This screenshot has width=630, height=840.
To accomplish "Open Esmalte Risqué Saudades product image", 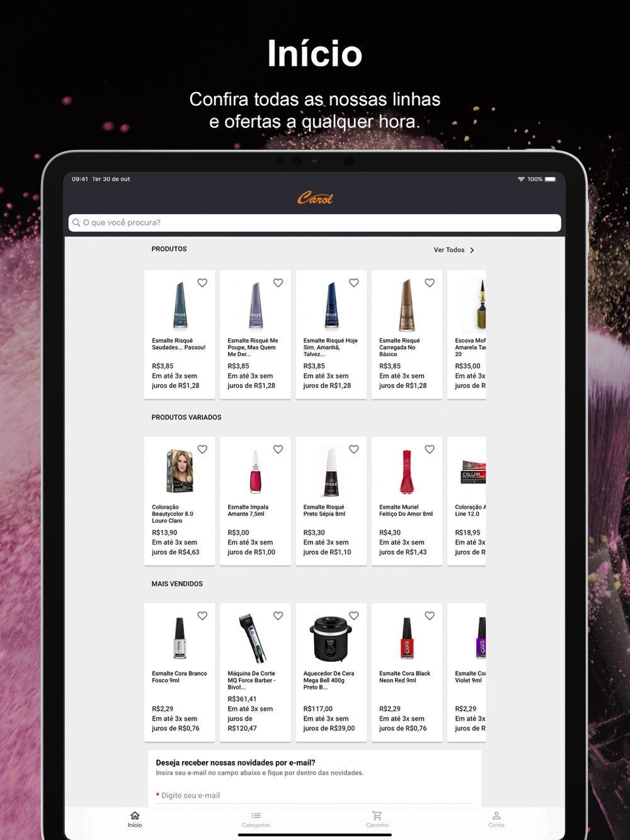I will (180, 305).
